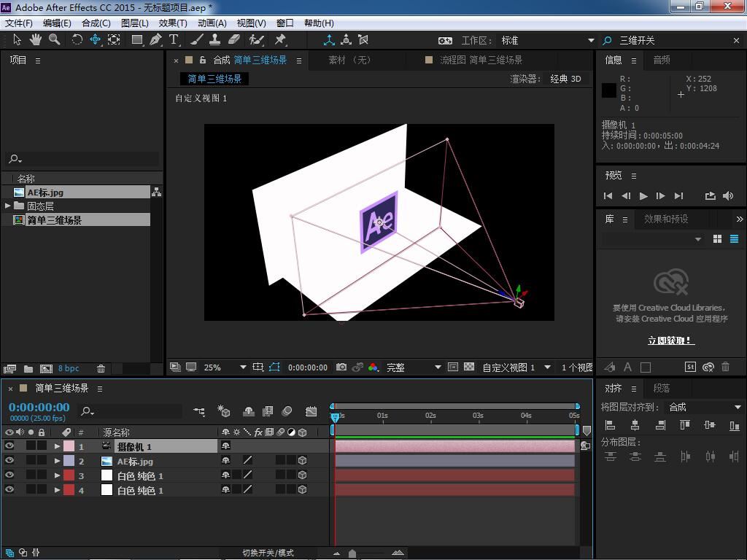Jump to last frame in preview
This screenshot has width=747, height=560.
(679, 195)
